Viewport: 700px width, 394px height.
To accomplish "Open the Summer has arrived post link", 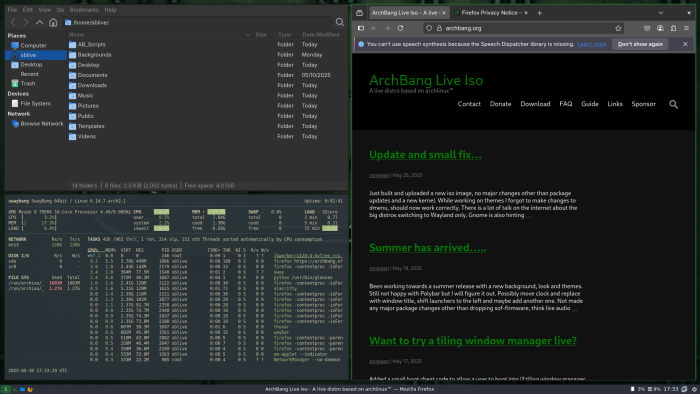I will [x=427, y=248].
